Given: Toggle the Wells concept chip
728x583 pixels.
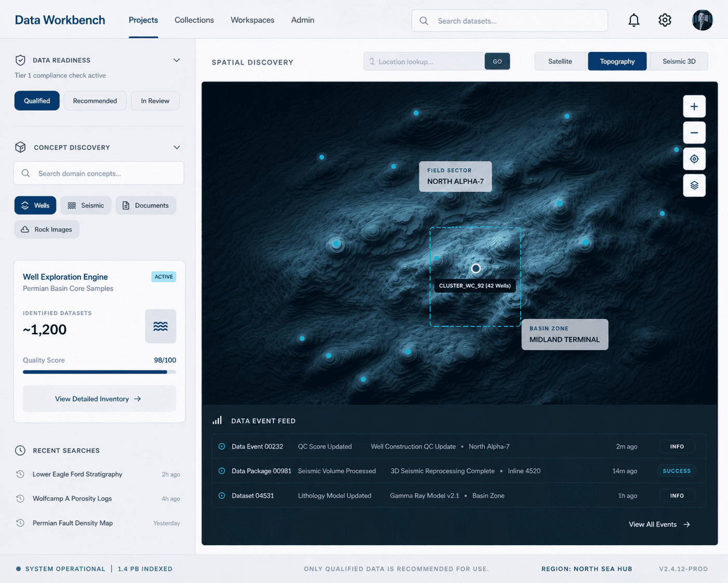Looking at the screenshot, I should (35, 205).
